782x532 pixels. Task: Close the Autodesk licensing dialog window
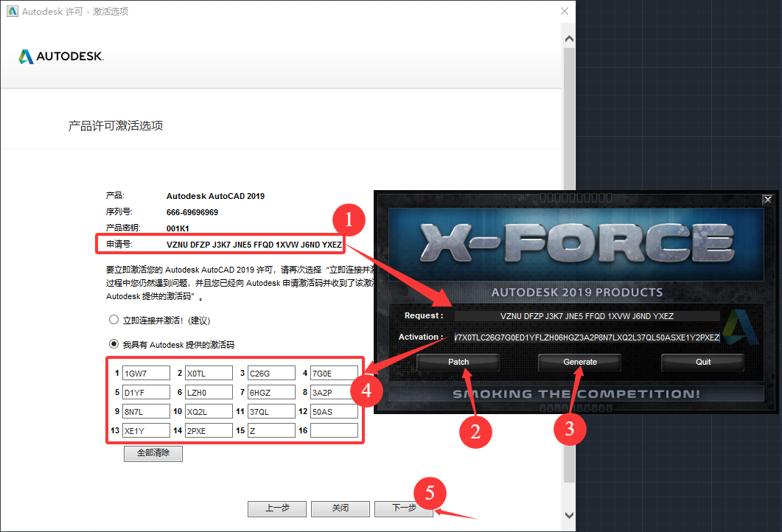[x=564, y=12]
